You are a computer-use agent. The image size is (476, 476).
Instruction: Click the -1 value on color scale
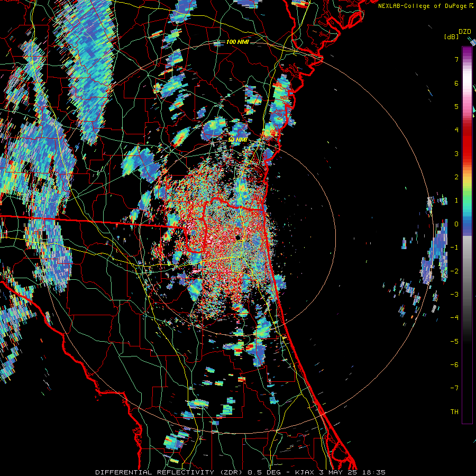[x=454, y=248]
